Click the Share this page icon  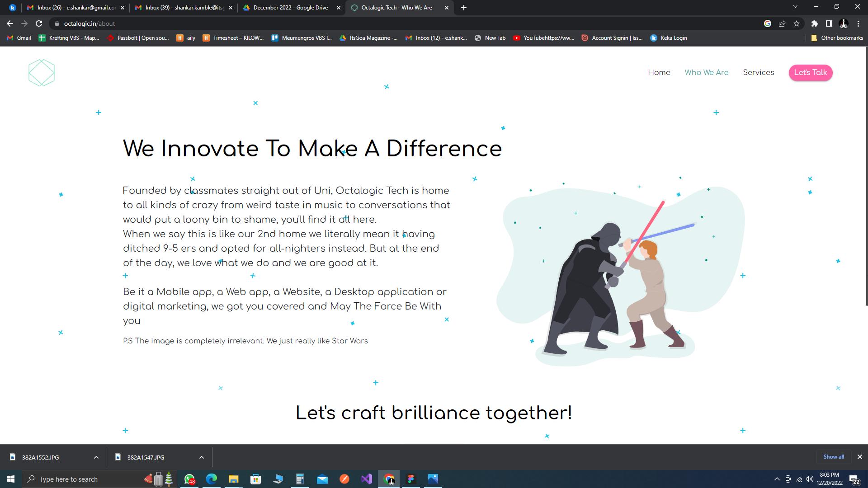point(782,23)
